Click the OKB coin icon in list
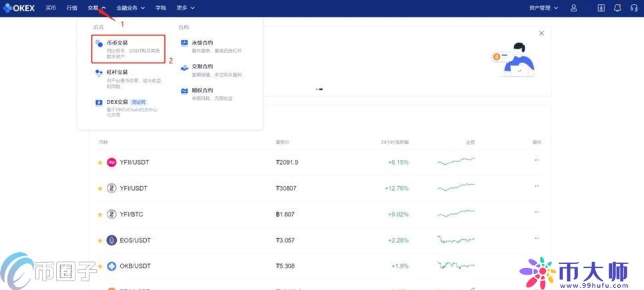 pyautogui.click(x=111, y=266)
